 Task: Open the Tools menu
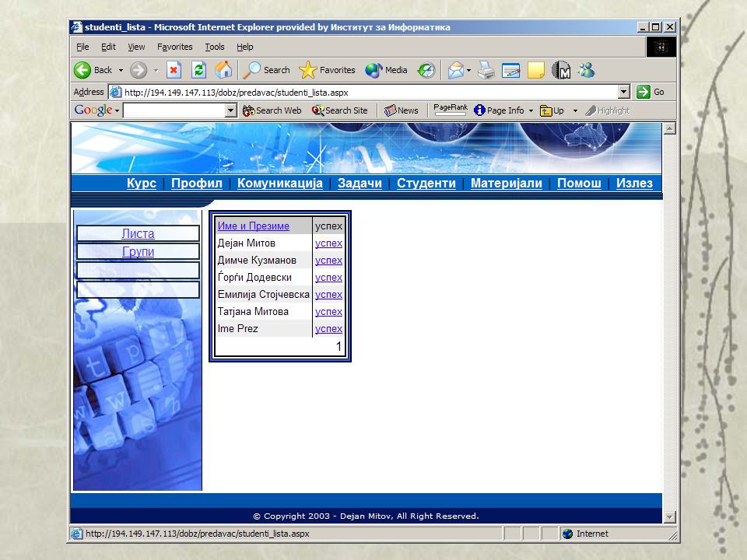click(215, 47)
